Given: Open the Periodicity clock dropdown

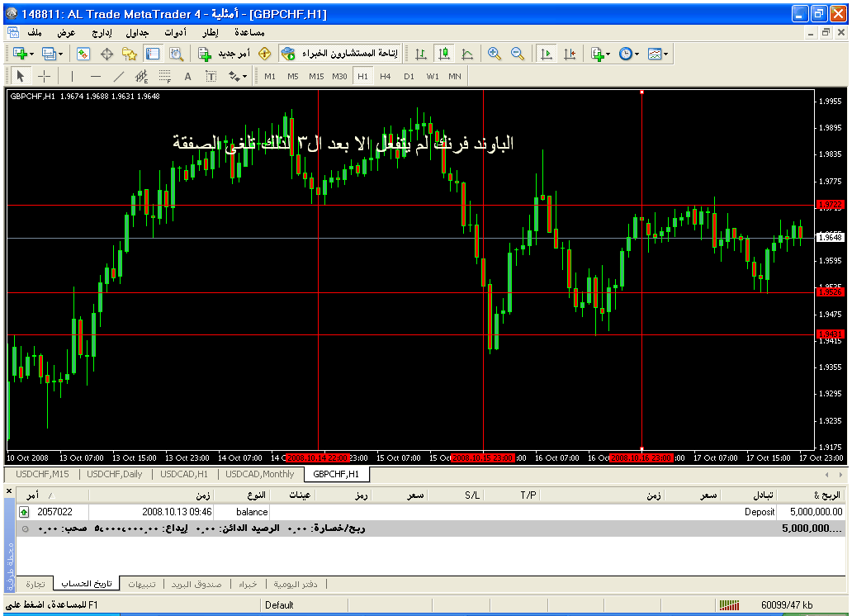Looking at the screenshot, I should click(637, 54).
